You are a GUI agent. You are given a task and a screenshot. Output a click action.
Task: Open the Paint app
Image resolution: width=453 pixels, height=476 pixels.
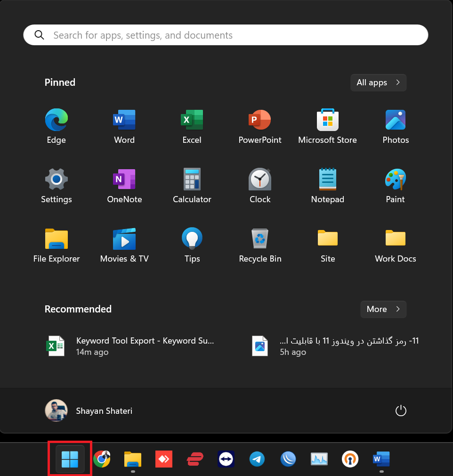pos(396,186)
